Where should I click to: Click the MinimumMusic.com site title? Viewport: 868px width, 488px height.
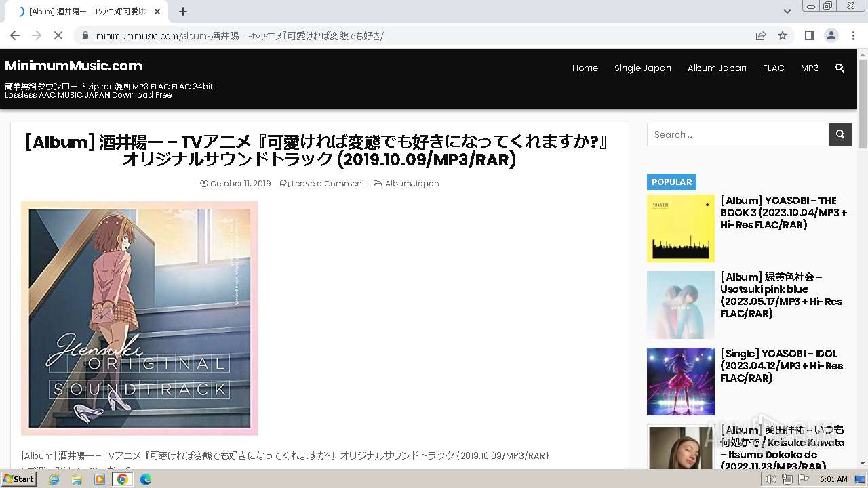pos(73,66)
